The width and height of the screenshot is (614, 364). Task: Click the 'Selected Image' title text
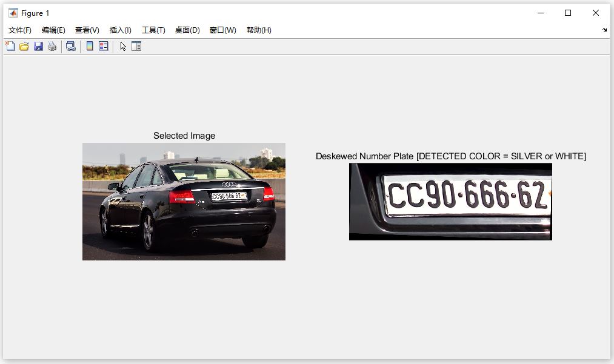point(184,136)
